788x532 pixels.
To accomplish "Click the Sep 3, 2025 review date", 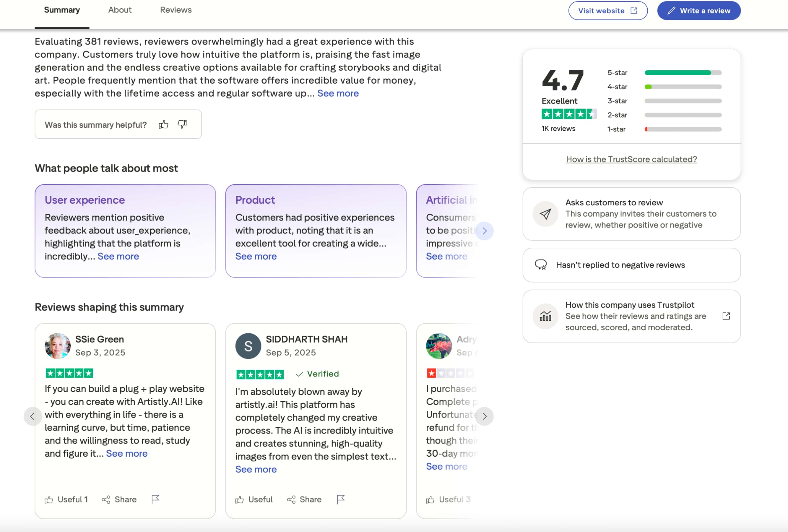I will tap(100, 353).
